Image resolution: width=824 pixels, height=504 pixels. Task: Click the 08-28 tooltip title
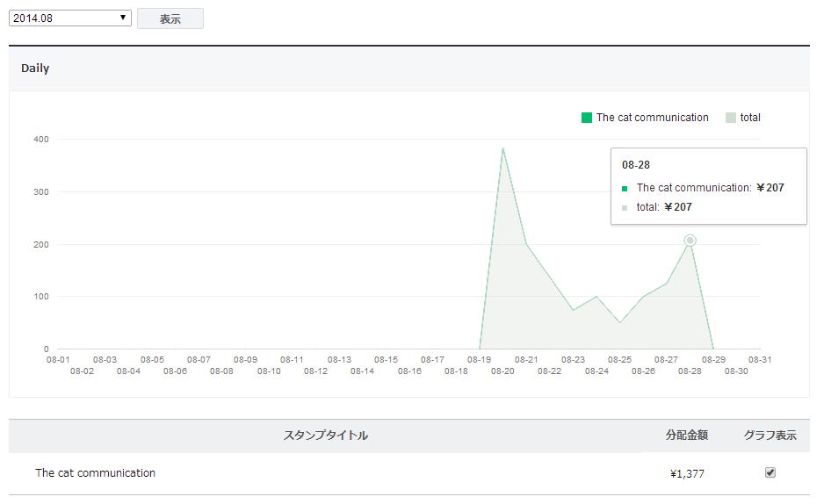[x=636, y=165]
